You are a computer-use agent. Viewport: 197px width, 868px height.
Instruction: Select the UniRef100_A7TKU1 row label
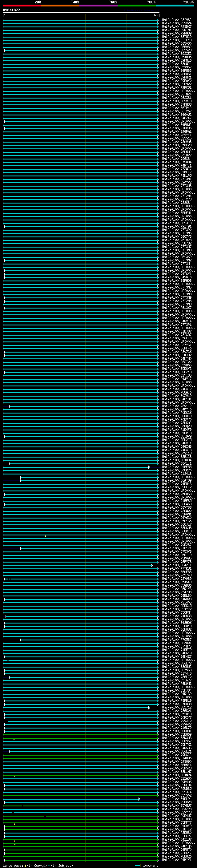coord(177,568)
